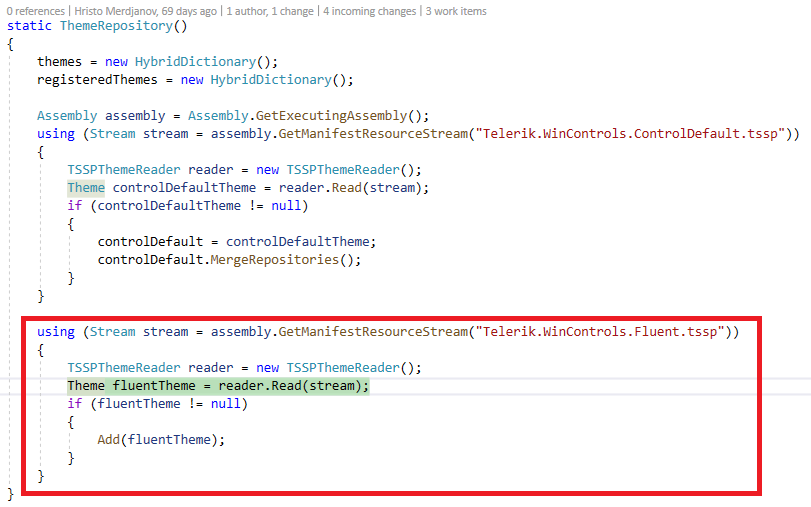Open '3 work items' CodeLens link

pos(456,11)
